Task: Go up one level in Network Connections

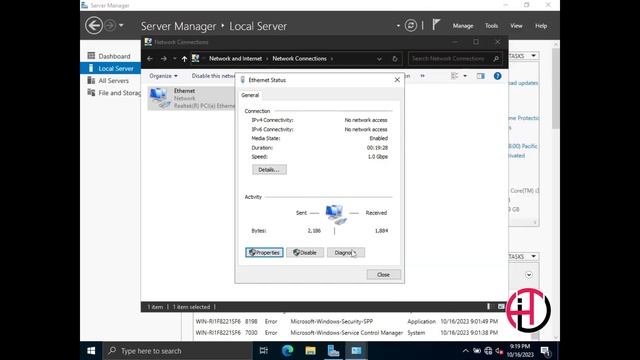Action: click(x=184, y=59)
